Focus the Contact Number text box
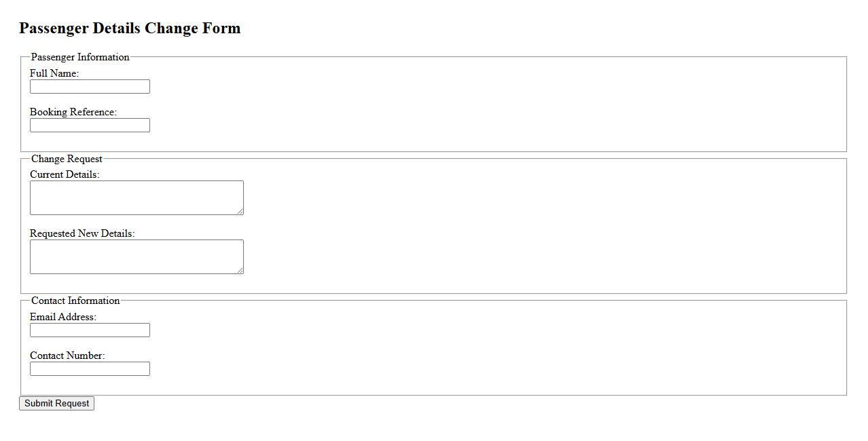Image resolution: width=868 pixels, height=441 pixels. tap(90, 369)
